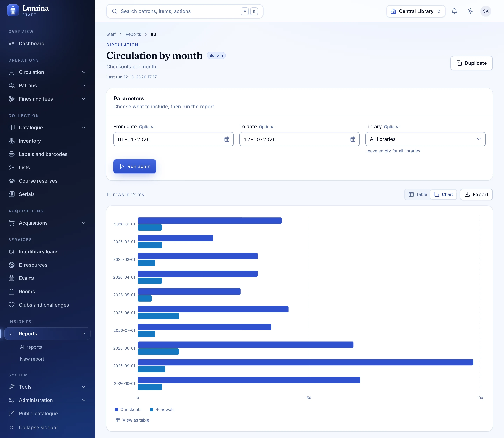This screenshot has height=438, width=504.
Task: Expand the Circulation sidebar group
Action: [47, 72]
